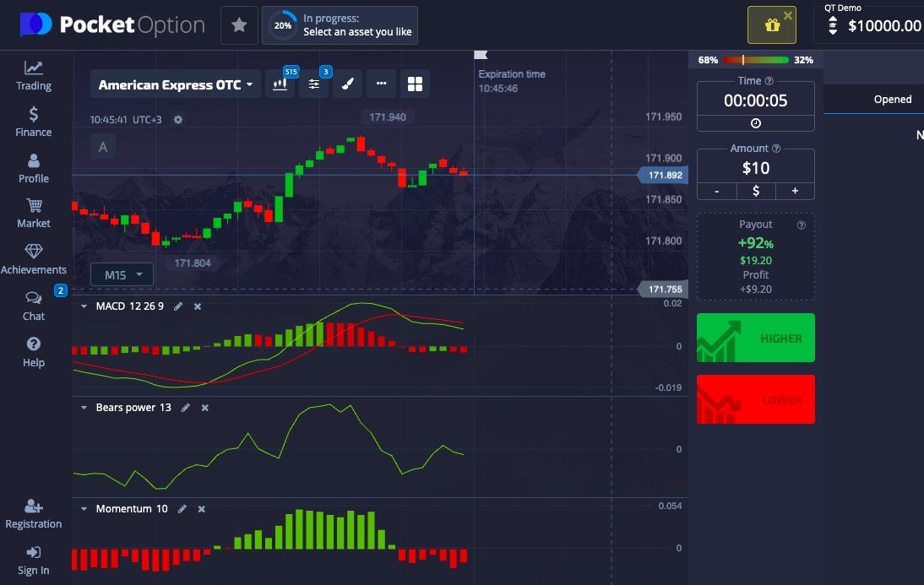Increase amount with plus button
Image resolution: width=924 pixels, height=585 pixels.
click(x=795, y=191)
